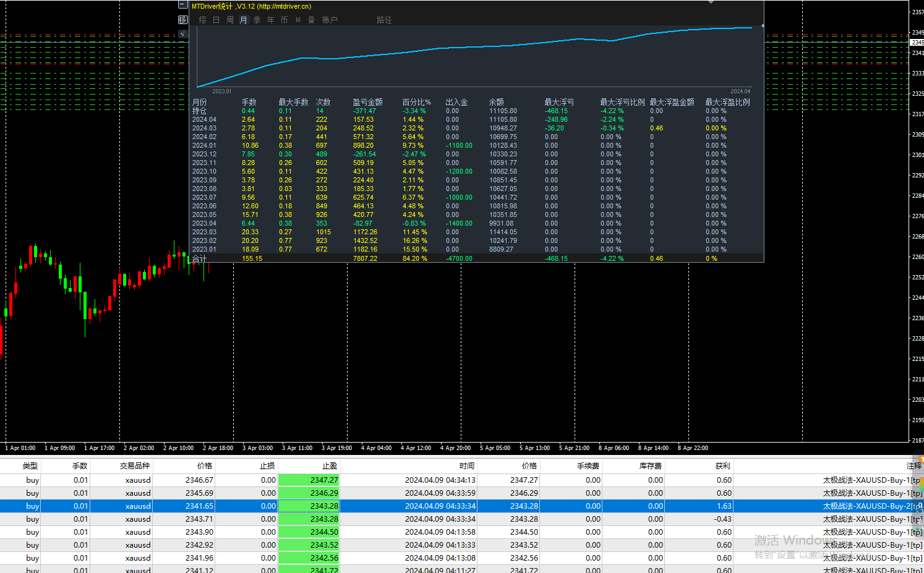Click the 移 move panel icon
This screenshot has height=573, width=924.
(x=182, y=20)
